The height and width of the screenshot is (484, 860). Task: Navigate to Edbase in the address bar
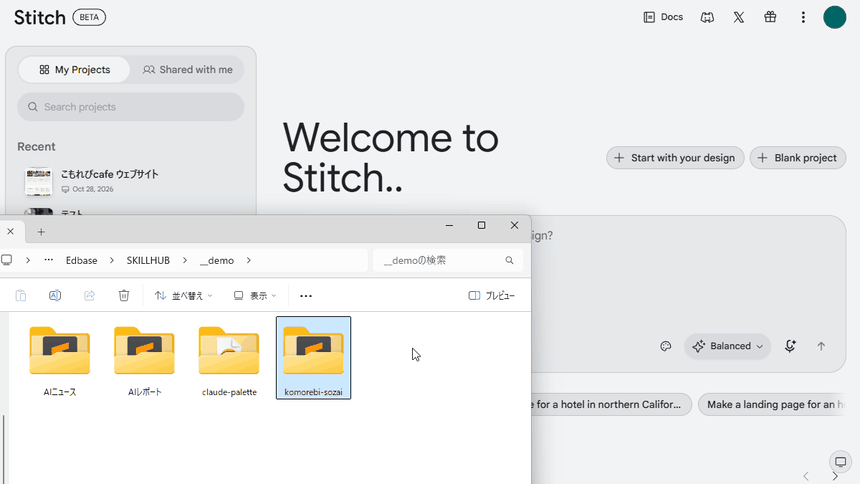(x=82, y=261)
